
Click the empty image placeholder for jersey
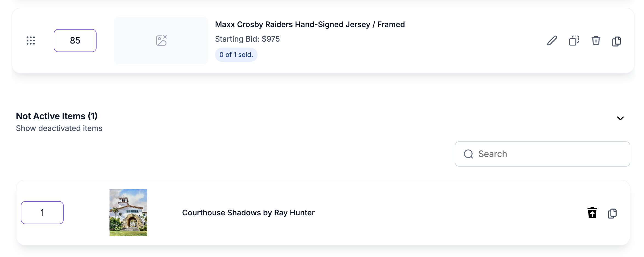(x=161, y=41)
